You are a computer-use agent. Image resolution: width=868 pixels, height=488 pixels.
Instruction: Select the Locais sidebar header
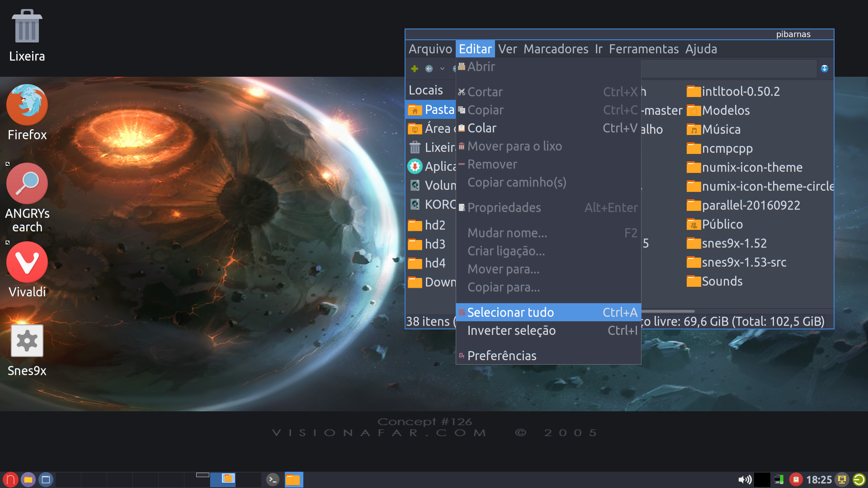pyautogui.click(x=426, y=90)
